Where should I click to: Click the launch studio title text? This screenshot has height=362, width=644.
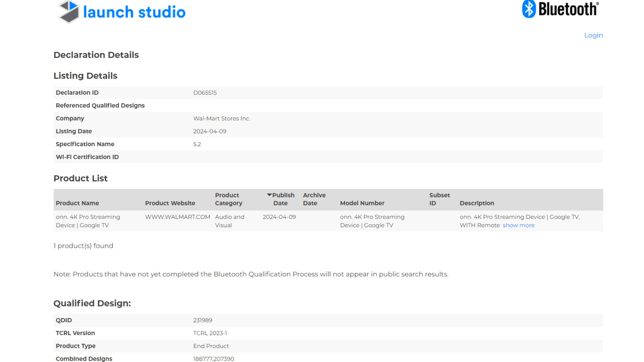coord(134,12)
